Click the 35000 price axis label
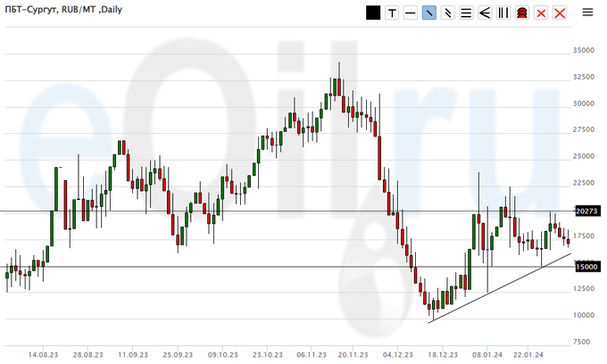 tap(585, 51)
